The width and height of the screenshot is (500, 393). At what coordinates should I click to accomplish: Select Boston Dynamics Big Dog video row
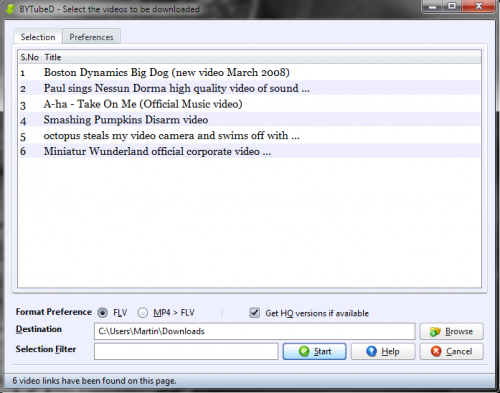[250, 72]
